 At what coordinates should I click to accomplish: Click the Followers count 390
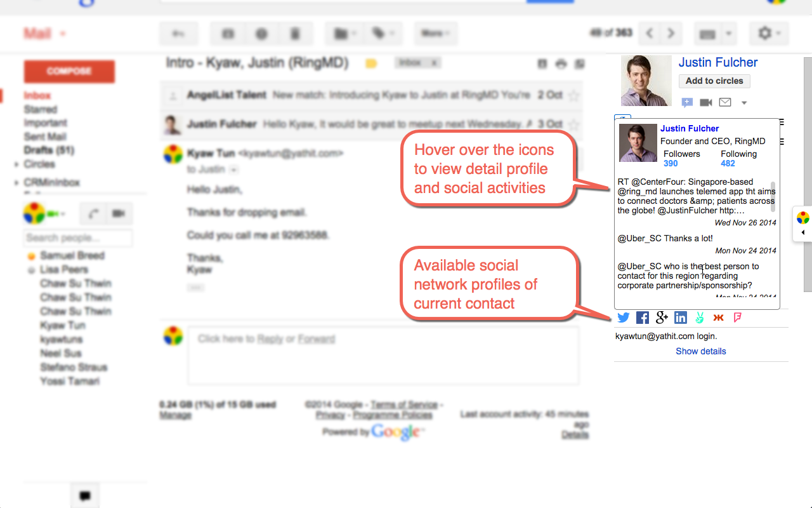[x=671, y=163]
